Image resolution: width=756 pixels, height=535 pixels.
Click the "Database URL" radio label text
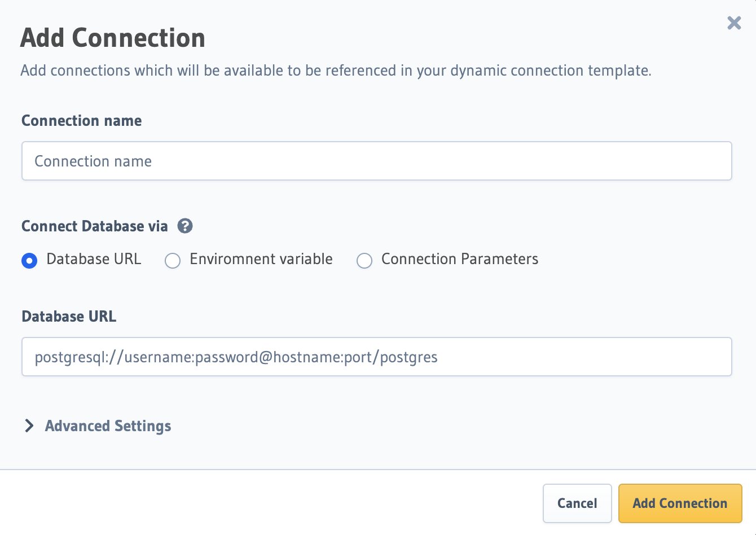point(94,259)
